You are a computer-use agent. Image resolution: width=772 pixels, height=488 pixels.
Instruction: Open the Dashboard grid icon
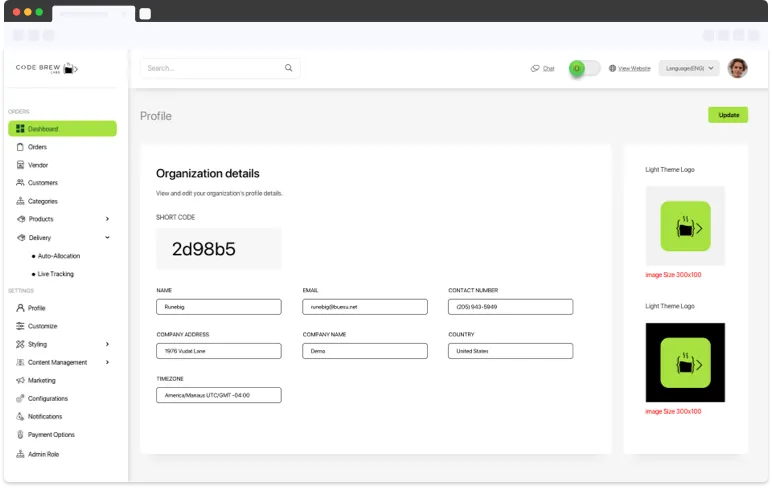[x=20, y=129]
